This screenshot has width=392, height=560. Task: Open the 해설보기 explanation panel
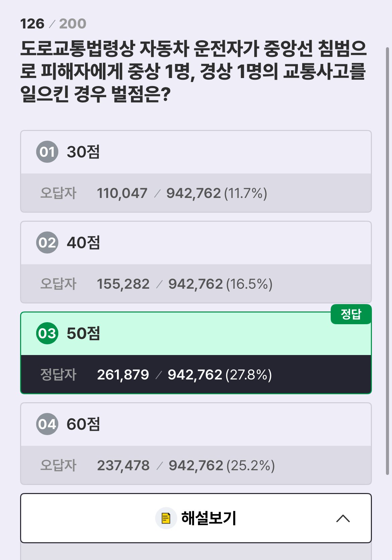point(196,518)
